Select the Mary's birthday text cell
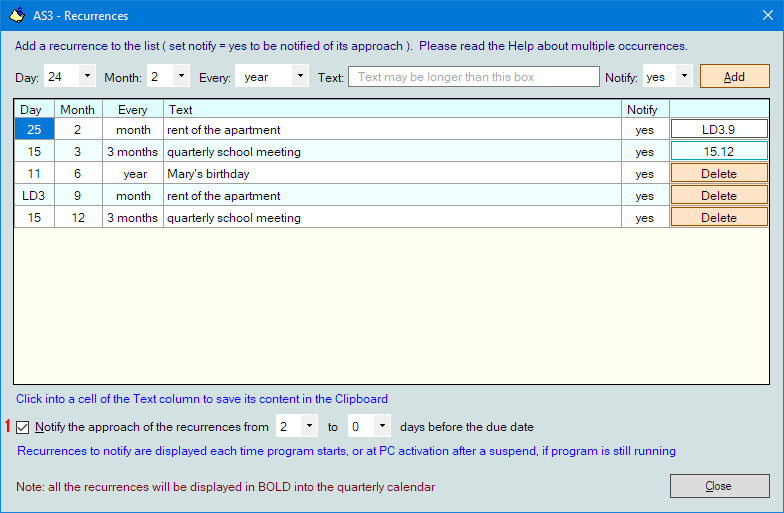The height and width of the screenshot is (513, 784). pyautogui.click(x=391, y=174)
